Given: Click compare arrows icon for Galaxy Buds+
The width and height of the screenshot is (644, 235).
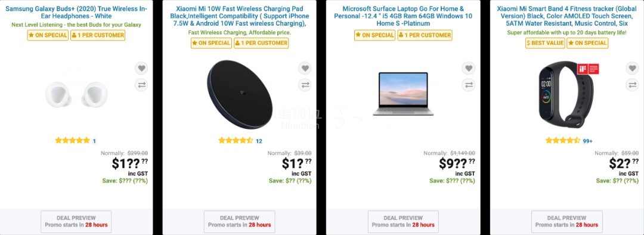Looking at the screenshot, I should click(x=141, y=85).
